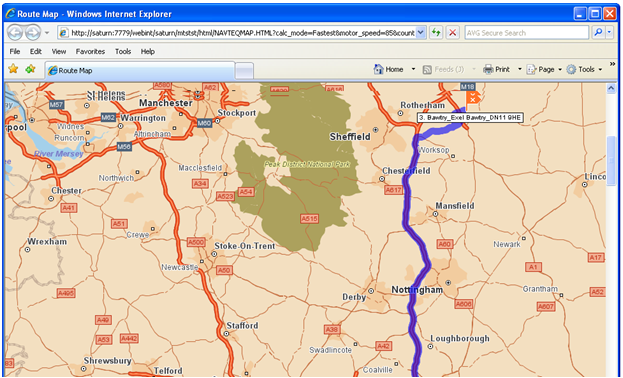Click the green Refresh page icon
The width and height of the screenshot is (623, 378).
coord(436,33)
